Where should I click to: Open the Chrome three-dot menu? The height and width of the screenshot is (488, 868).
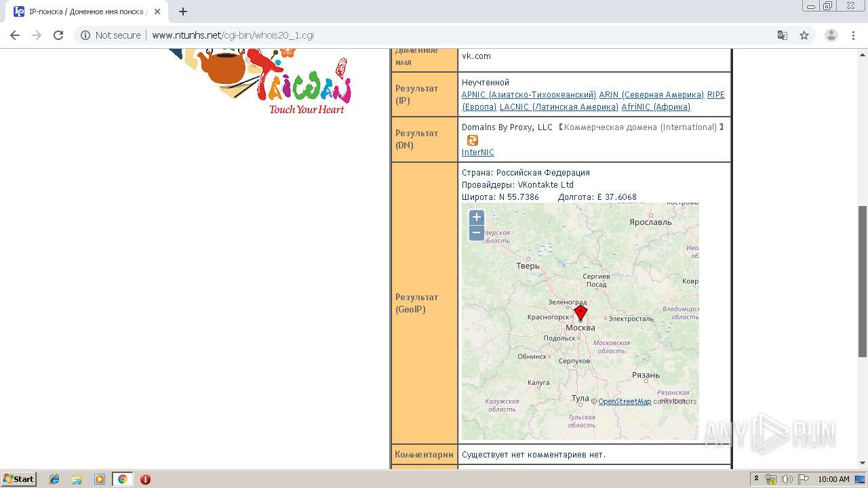click(853, 35)
